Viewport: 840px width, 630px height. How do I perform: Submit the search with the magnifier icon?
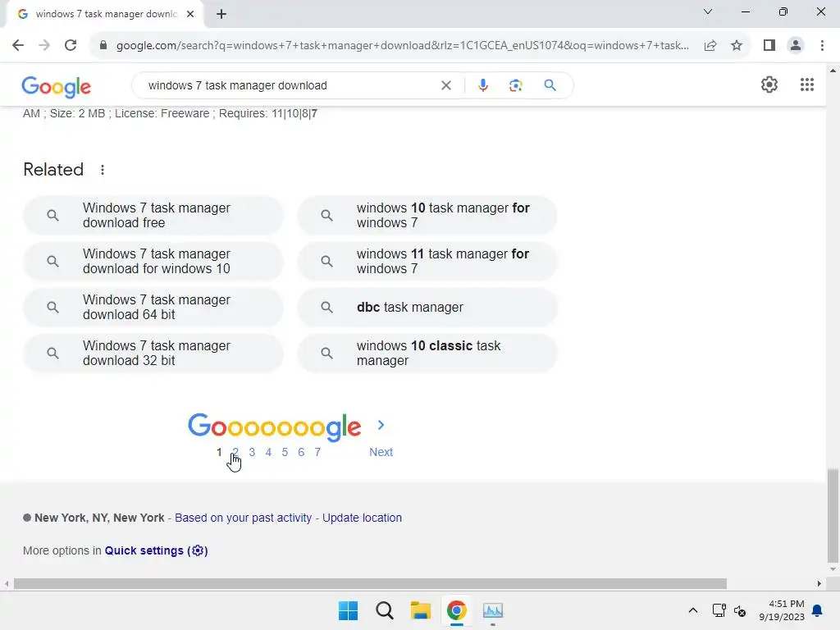tap(550, 85)
